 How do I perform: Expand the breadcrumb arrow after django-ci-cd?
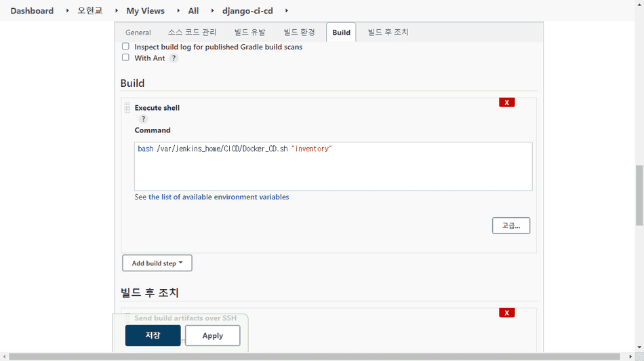[x=287, y=11]
